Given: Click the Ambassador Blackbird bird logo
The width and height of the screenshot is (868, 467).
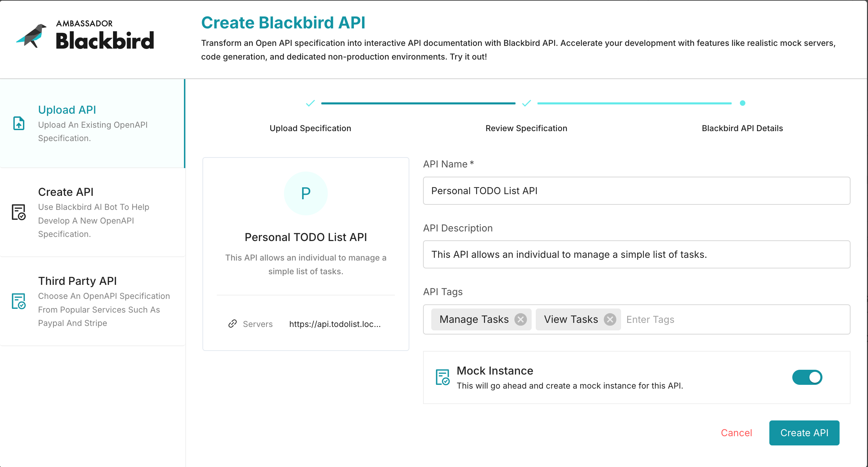Looking at the screenshot, I should point(31,36).
